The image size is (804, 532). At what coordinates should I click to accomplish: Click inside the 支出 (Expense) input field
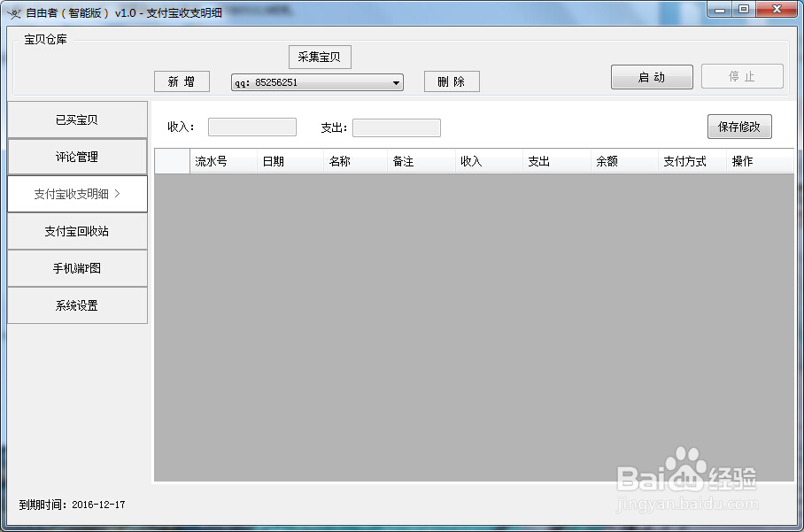click(396, 127)
